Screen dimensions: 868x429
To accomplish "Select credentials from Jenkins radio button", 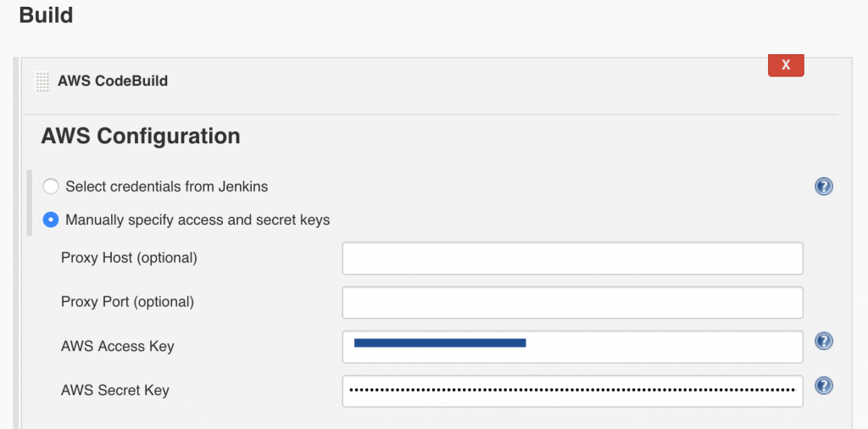I will tap(51, 187).
